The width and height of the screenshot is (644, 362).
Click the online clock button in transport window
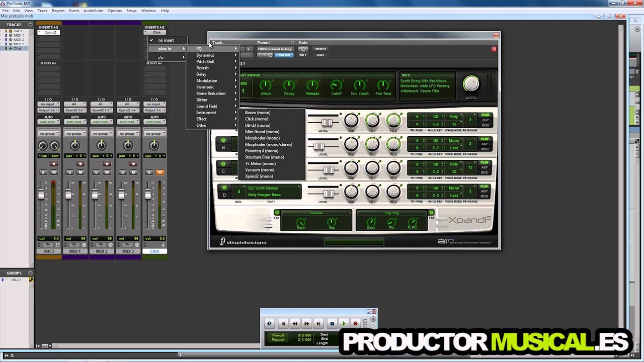[269, 324]
